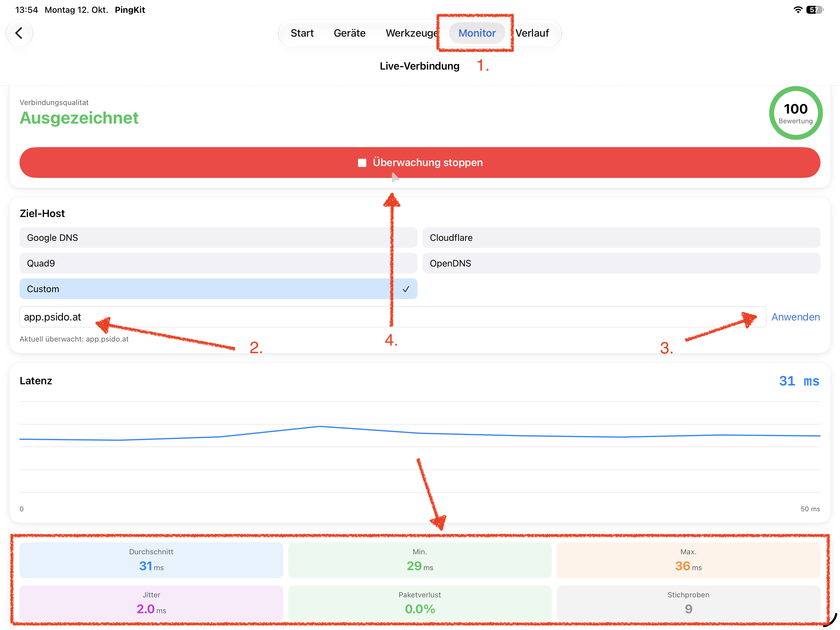Select the Custom host option
840x630 pixels.
pyautogui.click(x=218, y=289)
